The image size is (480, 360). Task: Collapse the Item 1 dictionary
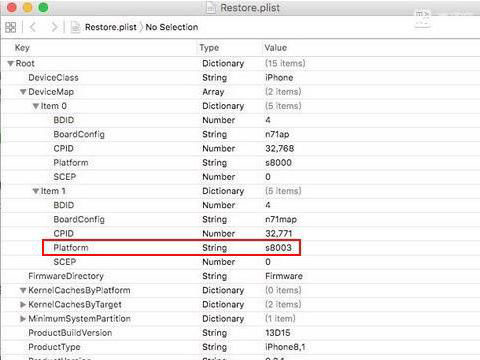point(36,191)
